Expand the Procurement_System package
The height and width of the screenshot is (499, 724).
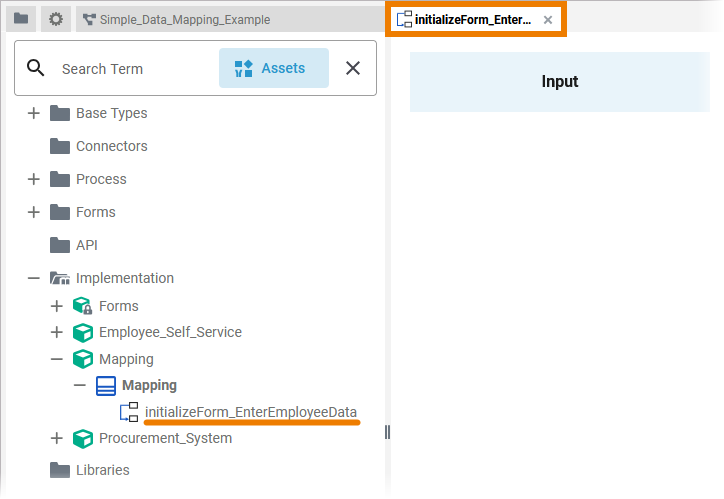pyautogui.click(x=57, y=438)
